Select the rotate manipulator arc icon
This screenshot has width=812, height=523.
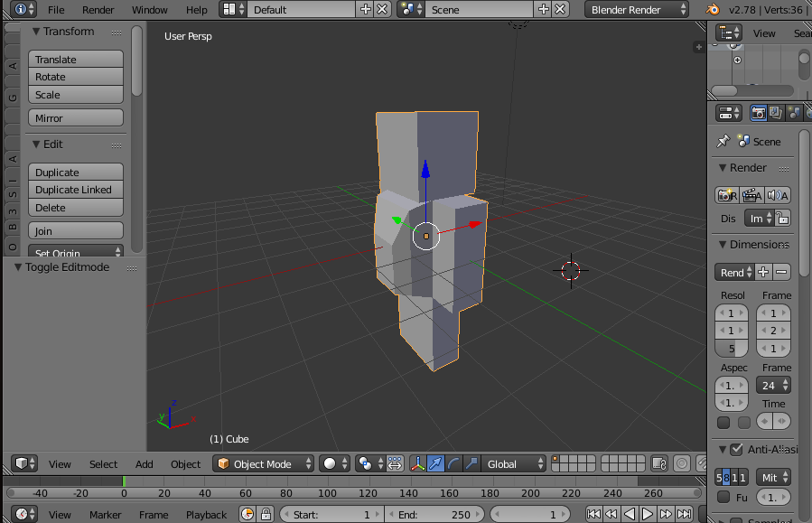click(x=454, y=463)
